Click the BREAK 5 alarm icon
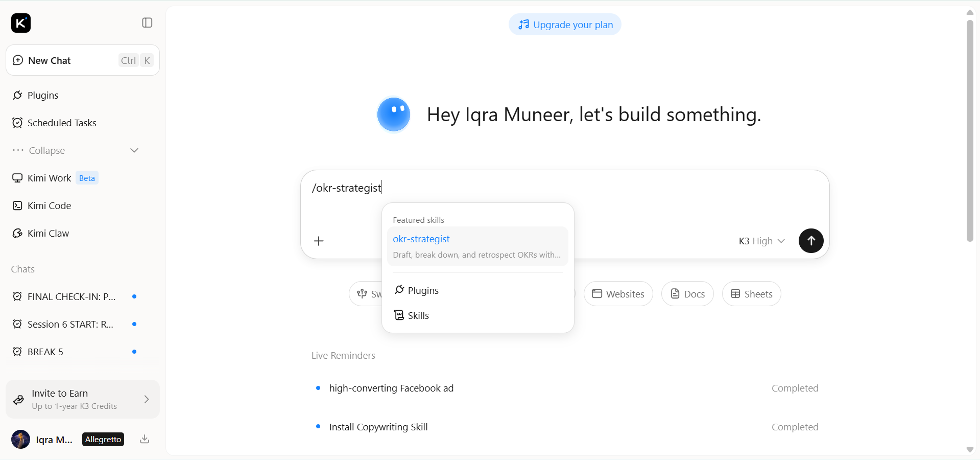 coord(17,352)
